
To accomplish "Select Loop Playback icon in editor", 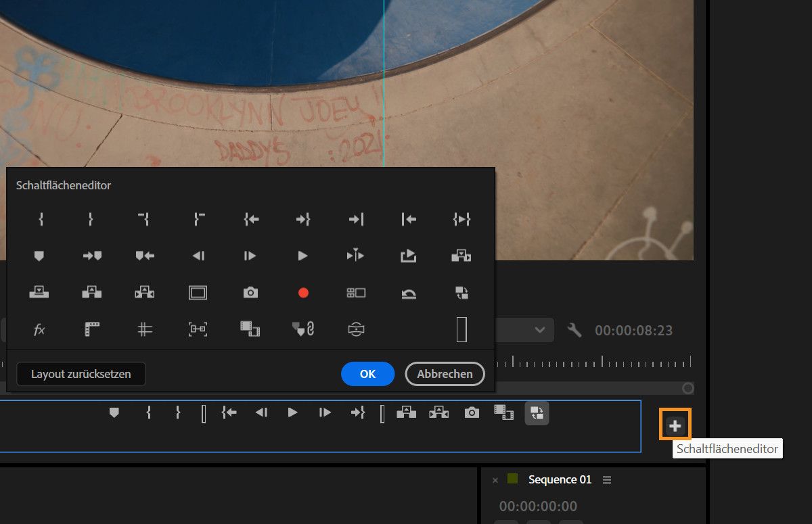I will click(408, 256).
